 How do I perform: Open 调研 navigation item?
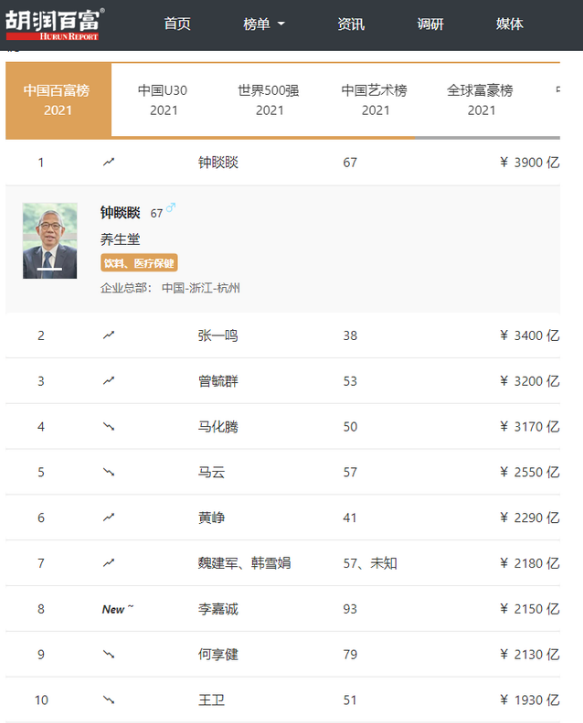430,24
